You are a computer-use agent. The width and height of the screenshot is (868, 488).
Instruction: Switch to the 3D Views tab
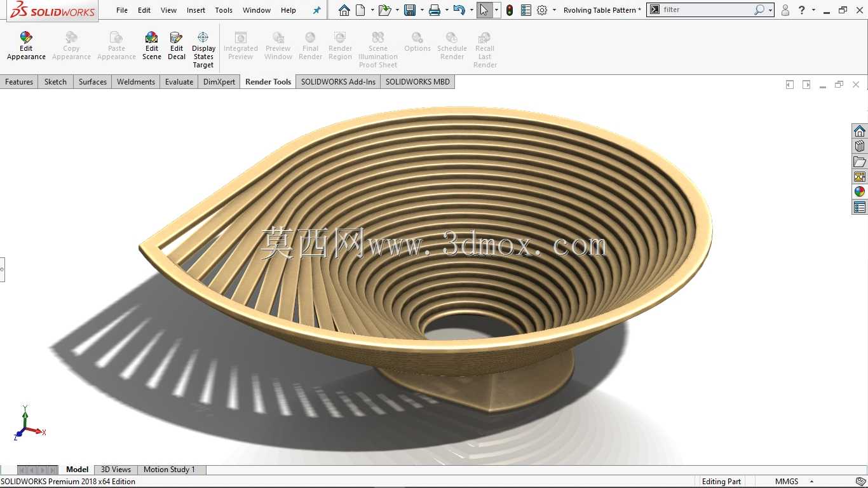pos(116,470)
